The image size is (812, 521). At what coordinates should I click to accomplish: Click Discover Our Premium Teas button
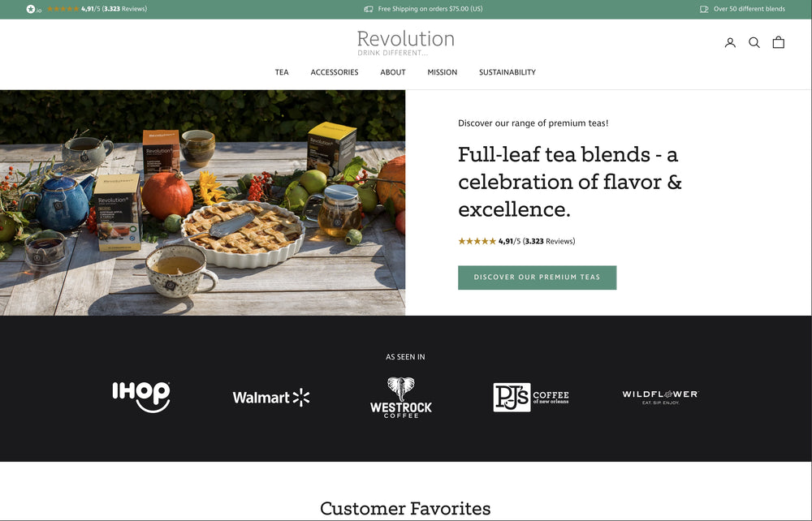tap(537, 278)
